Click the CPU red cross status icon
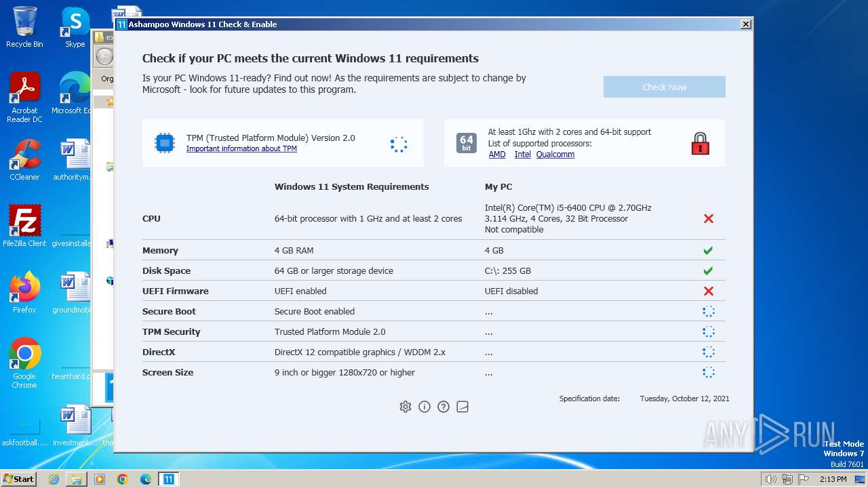 709,219
